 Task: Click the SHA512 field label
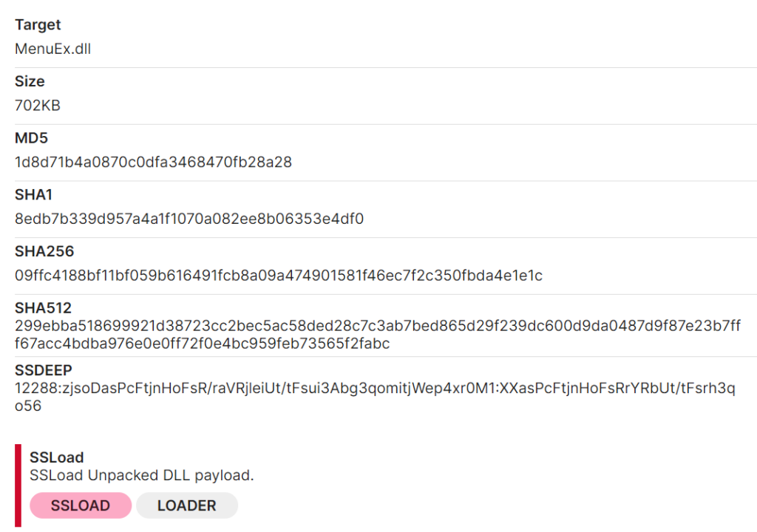pyautogui.click(x=43, y=308)
